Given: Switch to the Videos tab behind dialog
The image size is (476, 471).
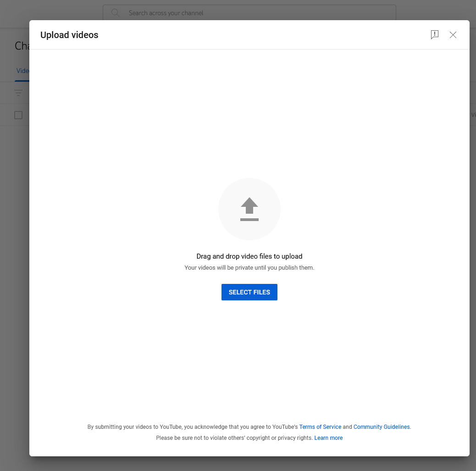Looking at the screenshot, I should pos(22,71).
